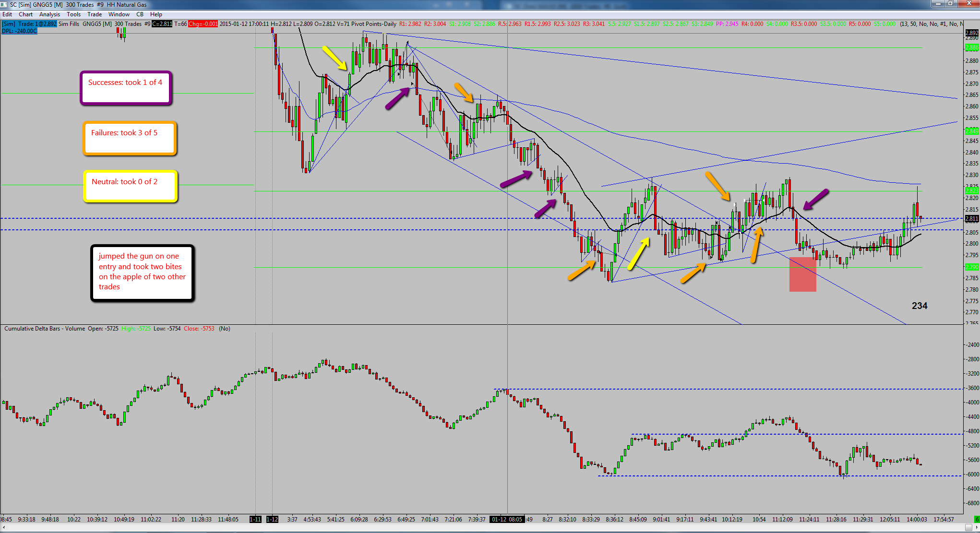Click the red "Chg=-0.001" change readout
The image size is (980, 533).
[203, 24]
